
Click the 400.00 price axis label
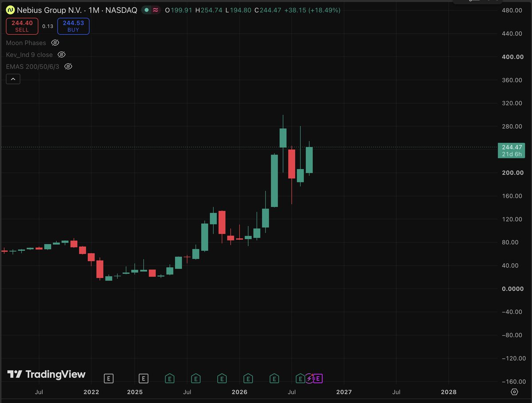click(x=512, y=57)
